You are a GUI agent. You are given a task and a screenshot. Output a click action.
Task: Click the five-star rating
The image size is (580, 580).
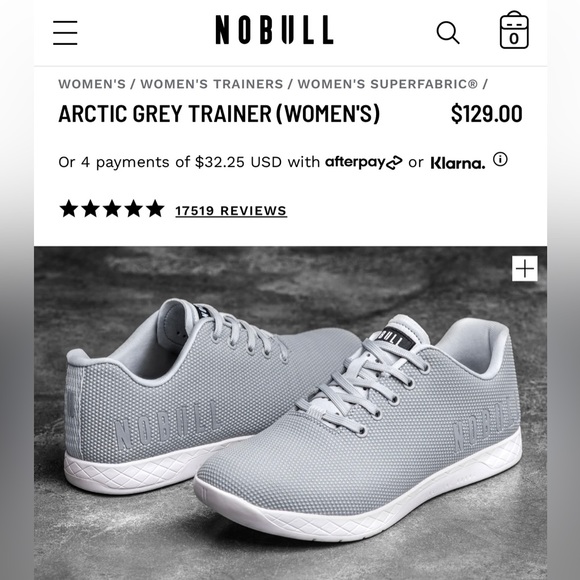pyautogui.click(x=112, y=209)
